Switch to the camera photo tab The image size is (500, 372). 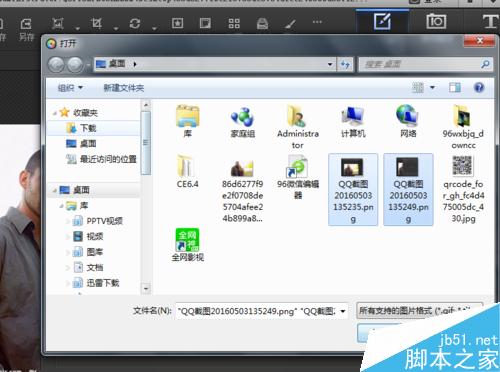pyautogui.click(x=436, y=21)
